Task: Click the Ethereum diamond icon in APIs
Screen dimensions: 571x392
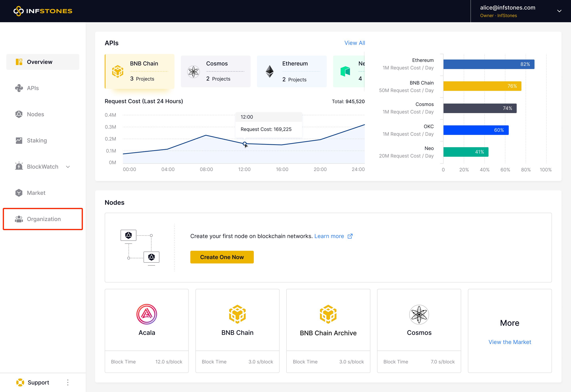Action: [269, 72]
